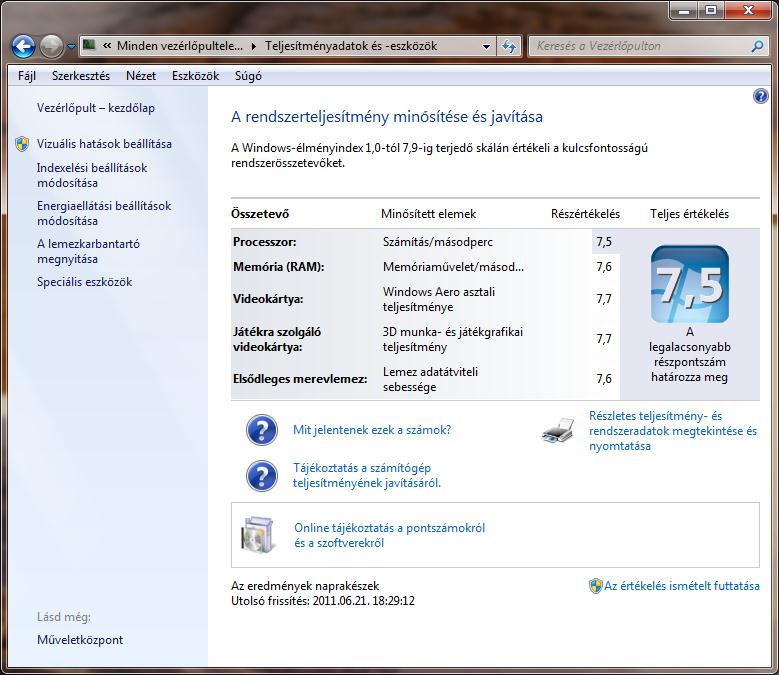779x675 pixels.
Task: Click question icon beside 'Mit jelentenek ezek a számok?'
Action: click(x=262, y=430)
